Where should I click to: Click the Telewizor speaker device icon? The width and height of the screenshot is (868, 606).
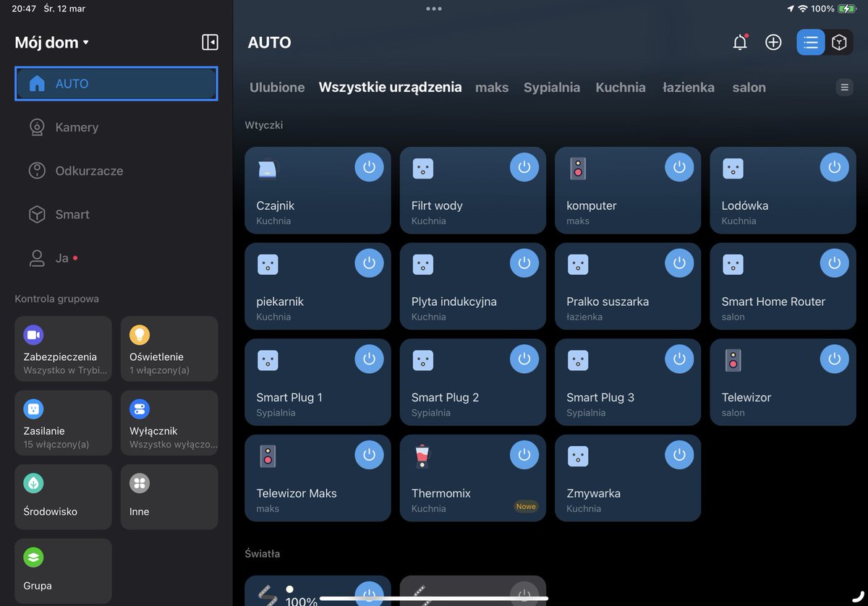[733, 360]
